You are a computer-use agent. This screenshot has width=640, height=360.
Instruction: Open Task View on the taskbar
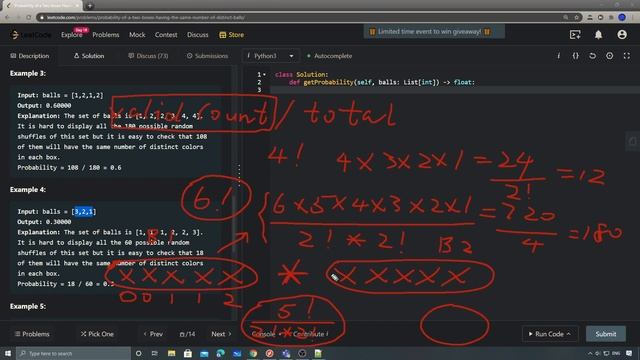pos(155,353)
